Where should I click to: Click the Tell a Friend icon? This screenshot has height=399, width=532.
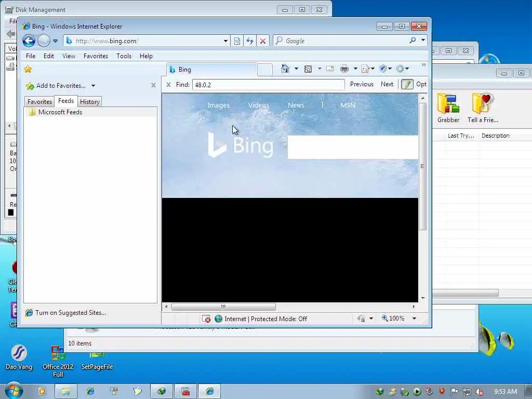coord(483,108)
